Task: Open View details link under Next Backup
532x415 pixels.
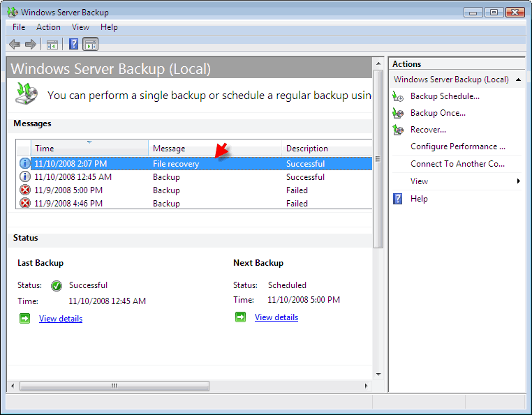Action: coord(276,317)
